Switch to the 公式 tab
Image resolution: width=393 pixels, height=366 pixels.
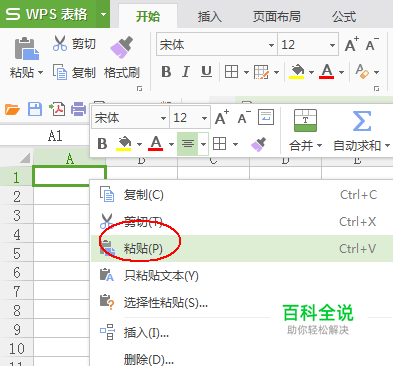pyautogui.click(x=344, y=16)
